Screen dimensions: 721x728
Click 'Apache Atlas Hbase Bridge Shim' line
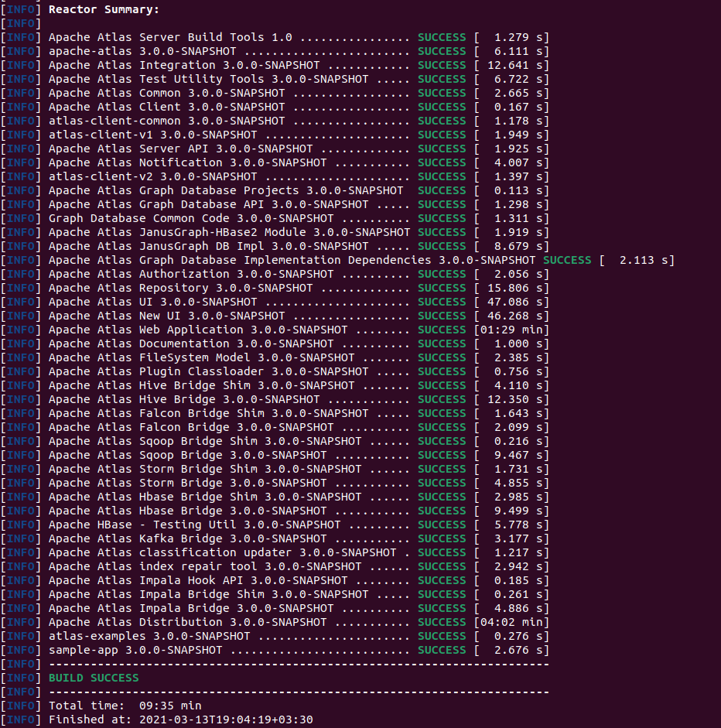coord(205,497)
